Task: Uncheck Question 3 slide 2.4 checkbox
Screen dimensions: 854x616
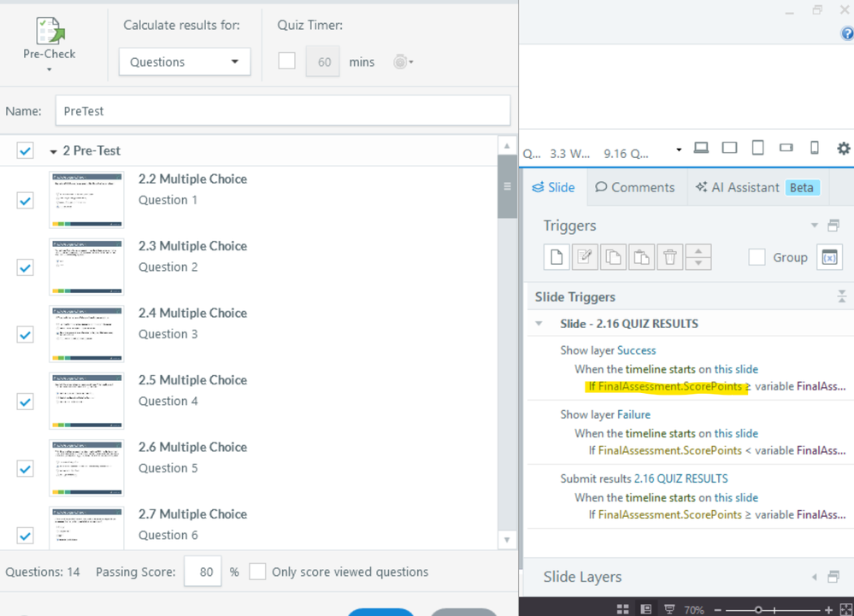Action: [x=25, y=335]
